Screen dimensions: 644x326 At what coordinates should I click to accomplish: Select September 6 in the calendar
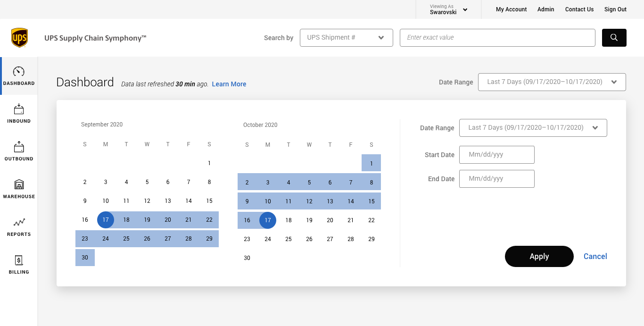click(168, 182)
